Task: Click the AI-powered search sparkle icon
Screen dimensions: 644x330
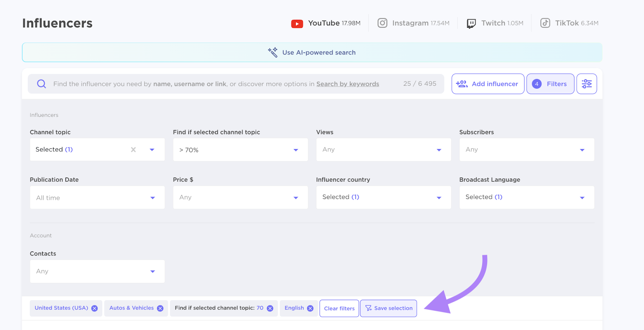Action: (273, 52)
